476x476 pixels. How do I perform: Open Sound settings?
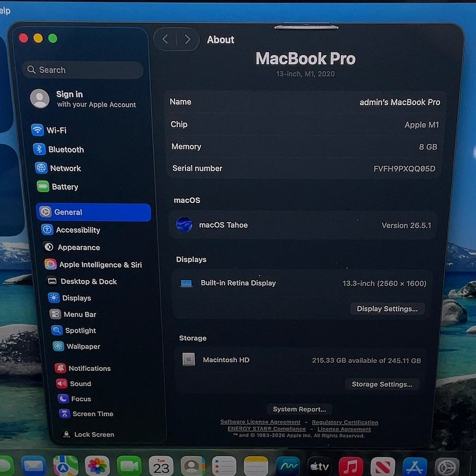point(74,384)
